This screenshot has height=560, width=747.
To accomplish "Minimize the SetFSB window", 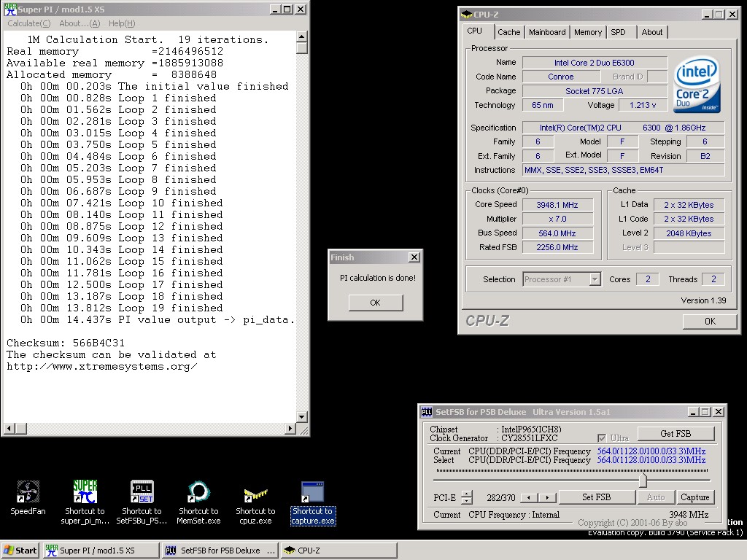I will click(x=693, y=411).
